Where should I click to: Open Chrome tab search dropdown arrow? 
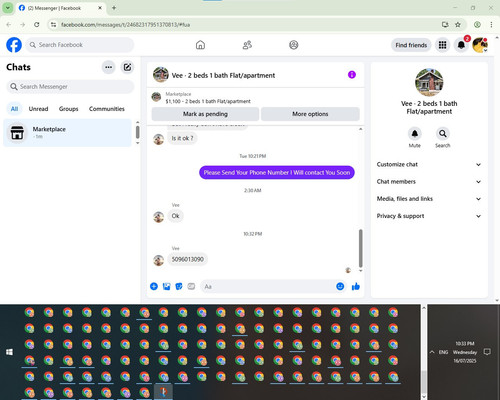click(x=8, y=8)
